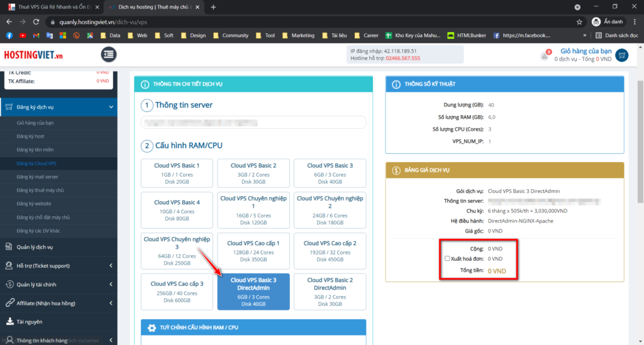Click the gear icon in Tuỳ chỉnh cấu hình header

pos(152,328)
